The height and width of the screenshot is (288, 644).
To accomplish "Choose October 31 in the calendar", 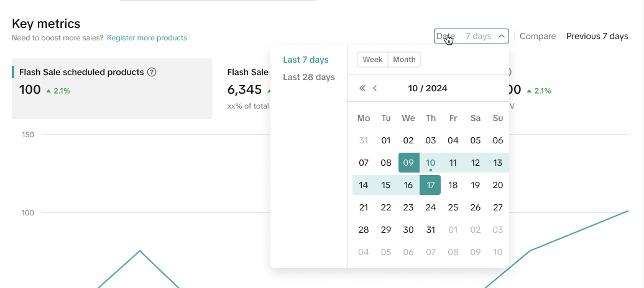I will click(431, 230).
